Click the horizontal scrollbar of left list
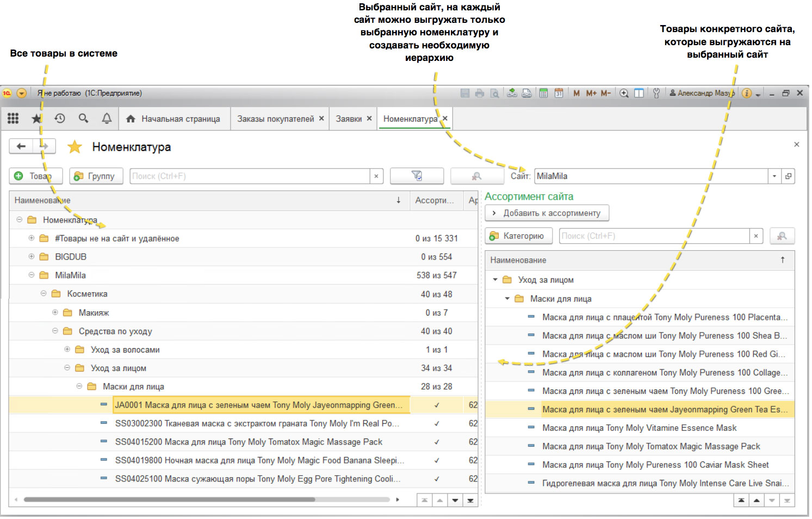 (x=170, y=499)
